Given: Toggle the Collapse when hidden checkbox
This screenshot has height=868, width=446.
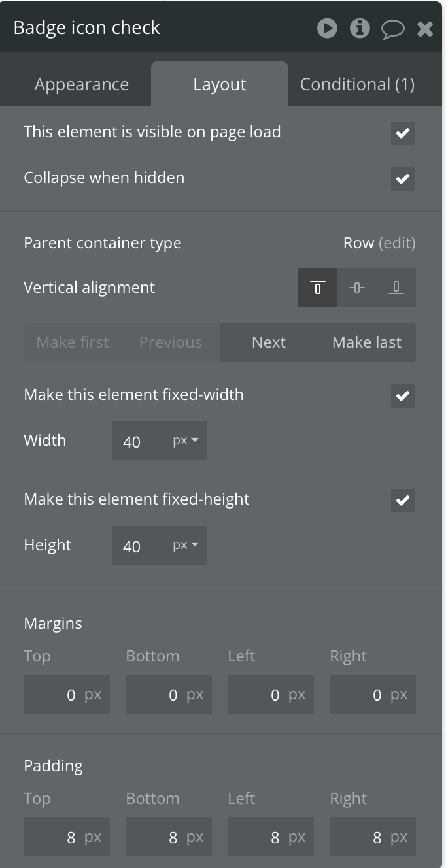Looking at the screenshot, I should 403,178.
